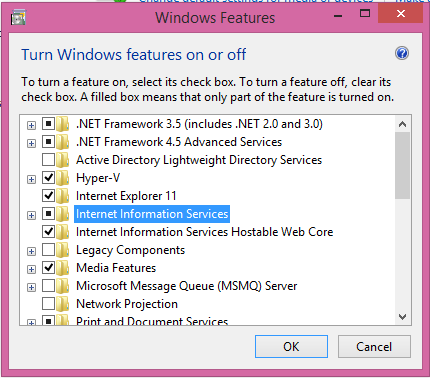
Task: Uncheck the Media Features checkbox
Action: 48,268
